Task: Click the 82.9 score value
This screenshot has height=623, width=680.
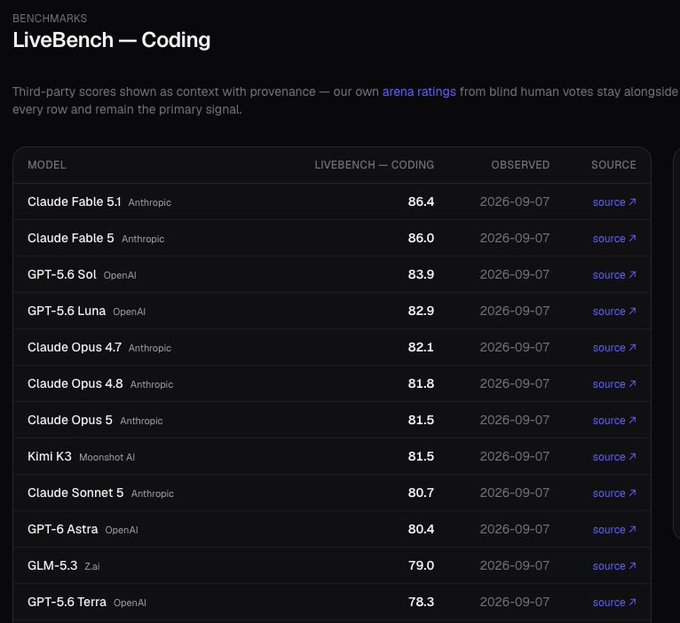Action: click(x=421, y=311)
